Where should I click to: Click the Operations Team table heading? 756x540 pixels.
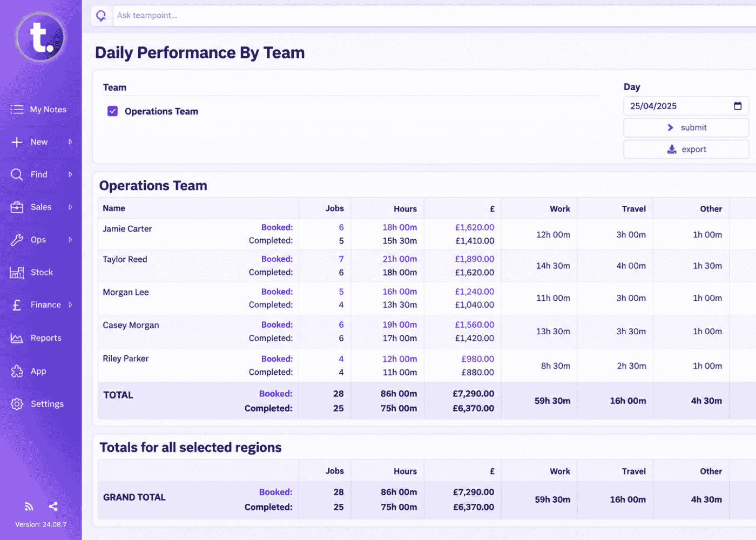pos(153,186)
